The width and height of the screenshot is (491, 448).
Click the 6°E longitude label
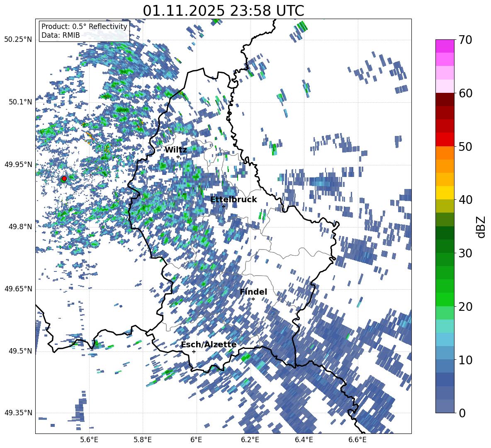tap(196, 440)
